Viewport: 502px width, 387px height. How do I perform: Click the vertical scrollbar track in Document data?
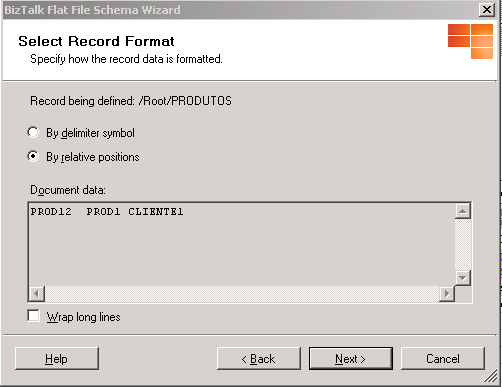463,244
